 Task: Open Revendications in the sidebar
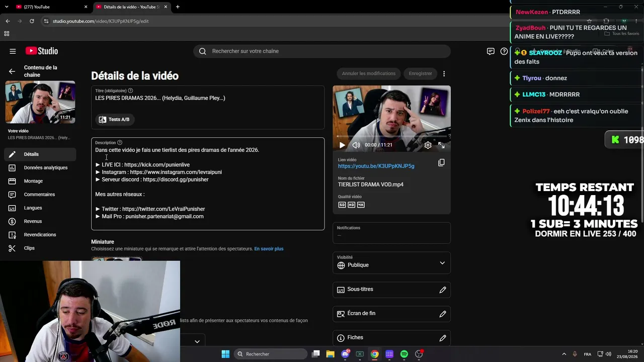pos(40,235)
